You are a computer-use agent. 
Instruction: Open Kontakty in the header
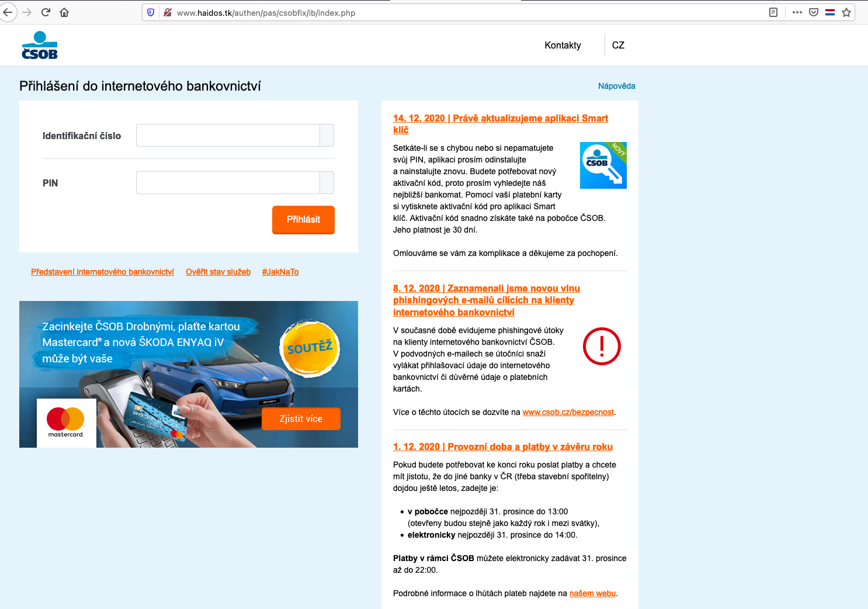pos(563,45)
